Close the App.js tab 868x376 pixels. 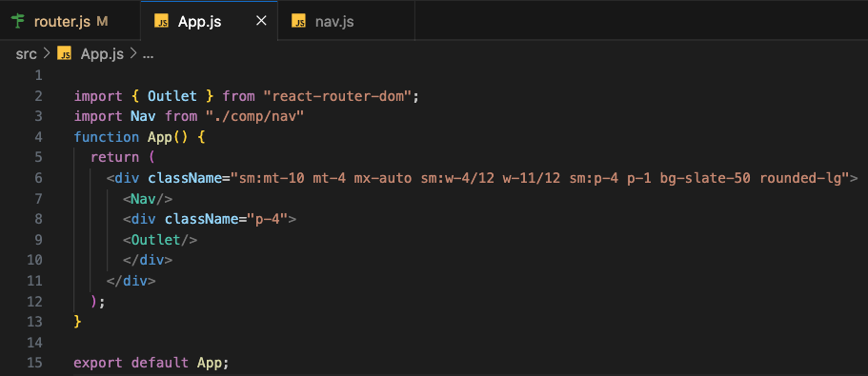[261, 21]
